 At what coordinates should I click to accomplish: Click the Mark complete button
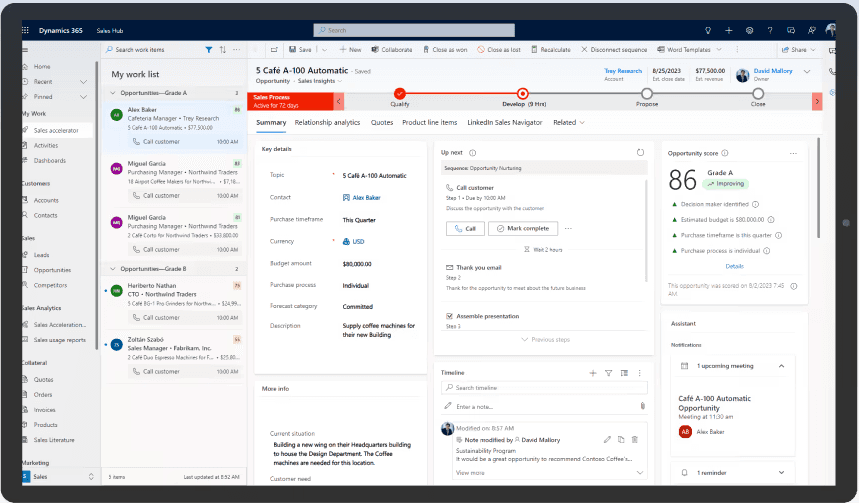tap(523, 228)
